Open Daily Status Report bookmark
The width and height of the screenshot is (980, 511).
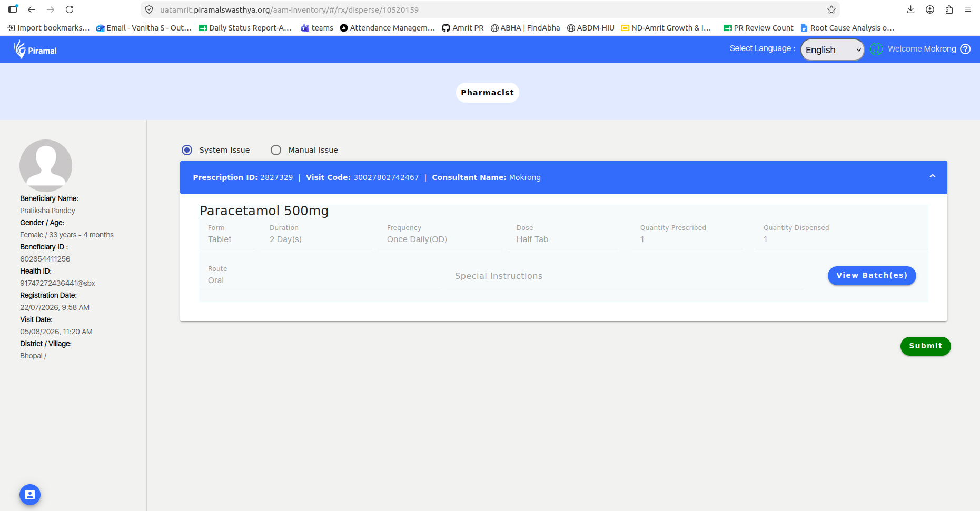(x=245, y=28)
